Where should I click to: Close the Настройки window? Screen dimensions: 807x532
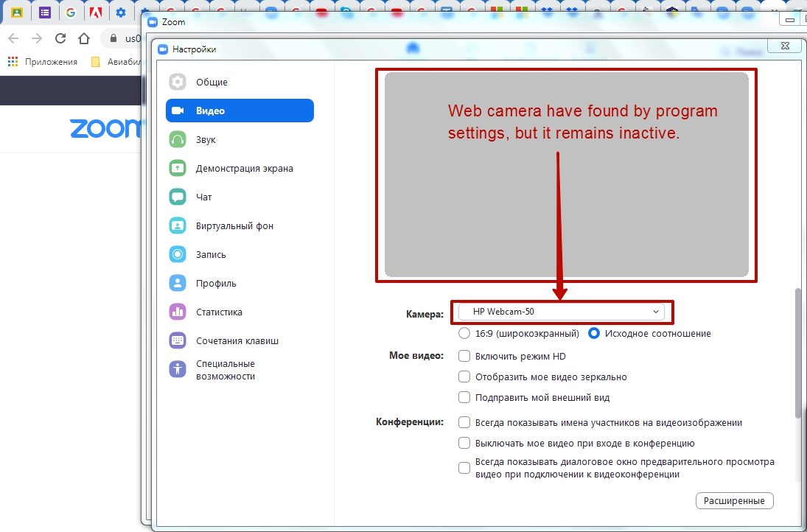[785, 46]
